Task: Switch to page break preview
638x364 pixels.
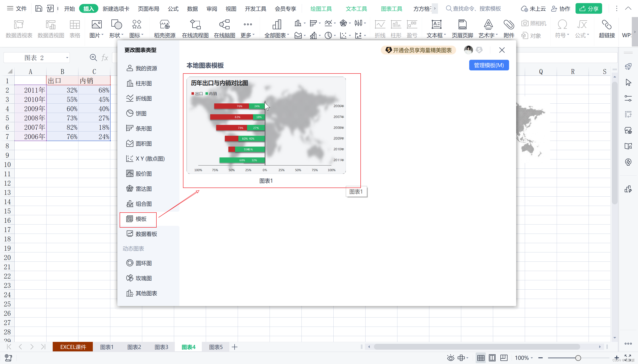Action: [504, 358]
